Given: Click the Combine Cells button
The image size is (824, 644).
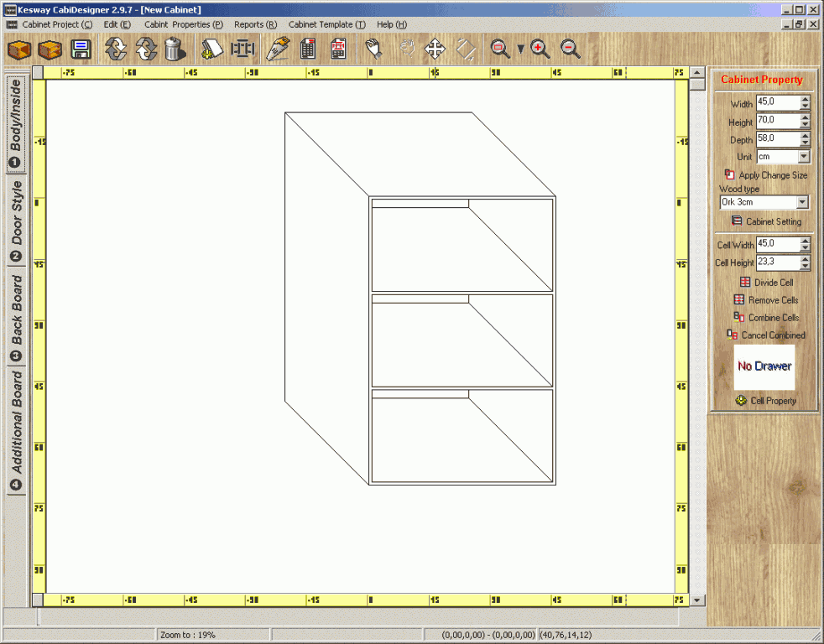Looking at the screenshot, I should [766, 317].
